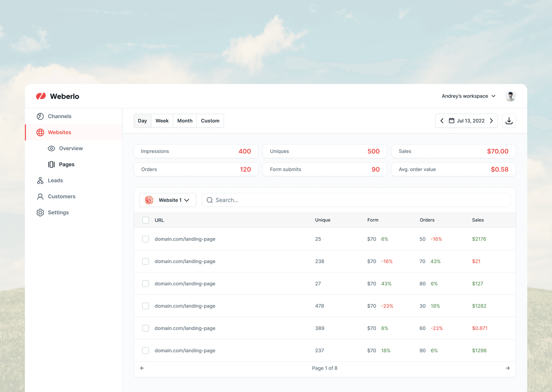Click the Websites globe icon
The image size is (552, 392).
coord(40,132)
